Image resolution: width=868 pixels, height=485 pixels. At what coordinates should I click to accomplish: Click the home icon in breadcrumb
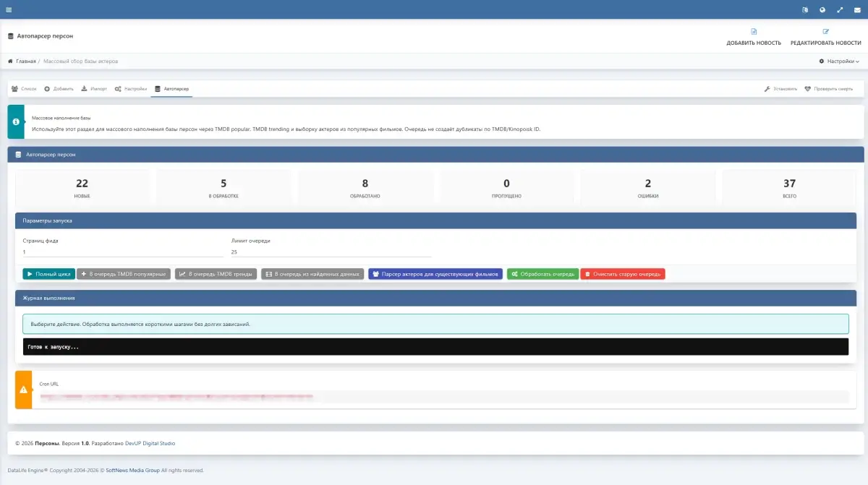[10, 61]
